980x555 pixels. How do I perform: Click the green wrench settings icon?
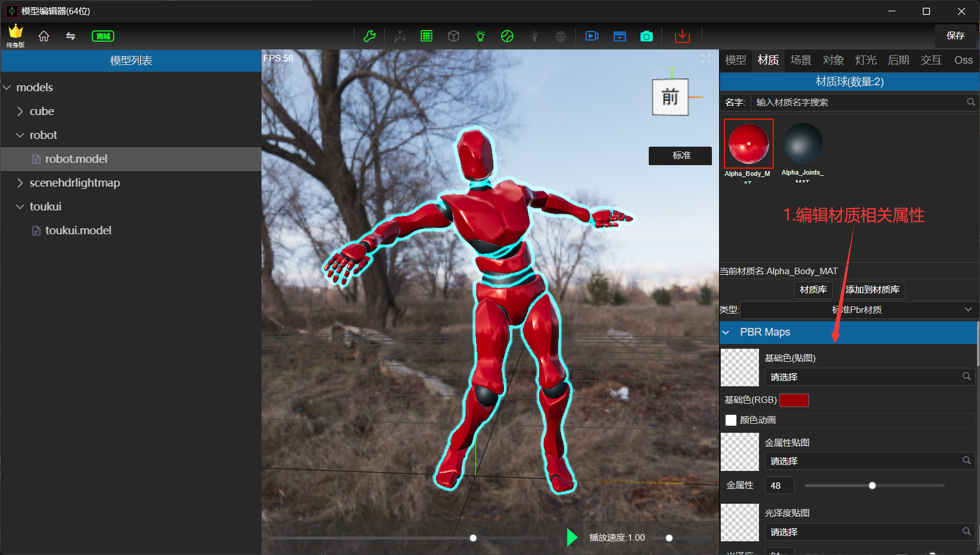369,36
